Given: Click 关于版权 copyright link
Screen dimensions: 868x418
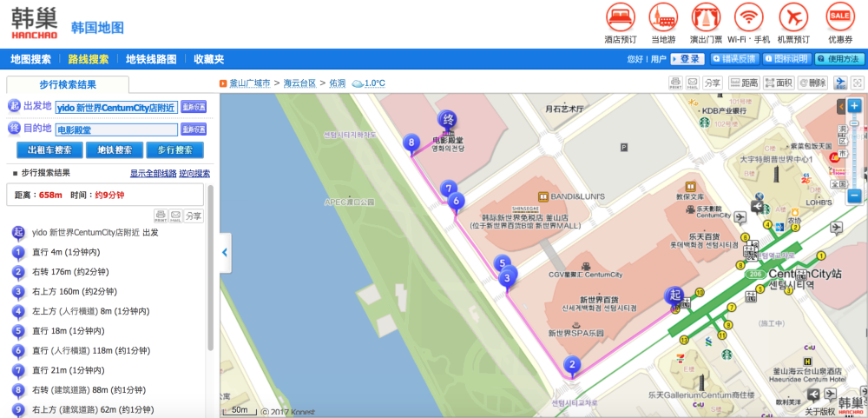Looking at the screenshot, I should pyautogui.click(x=820, y=412).
